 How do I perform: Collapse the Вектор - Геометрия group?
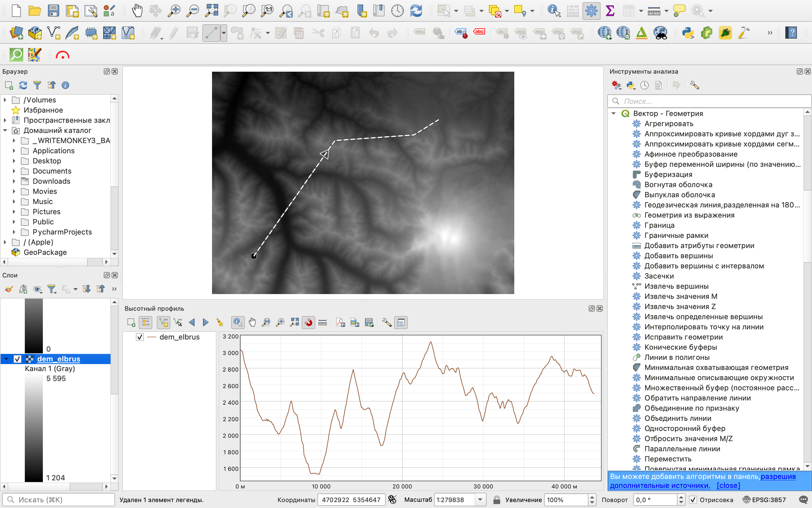click(x=614, y=113)
